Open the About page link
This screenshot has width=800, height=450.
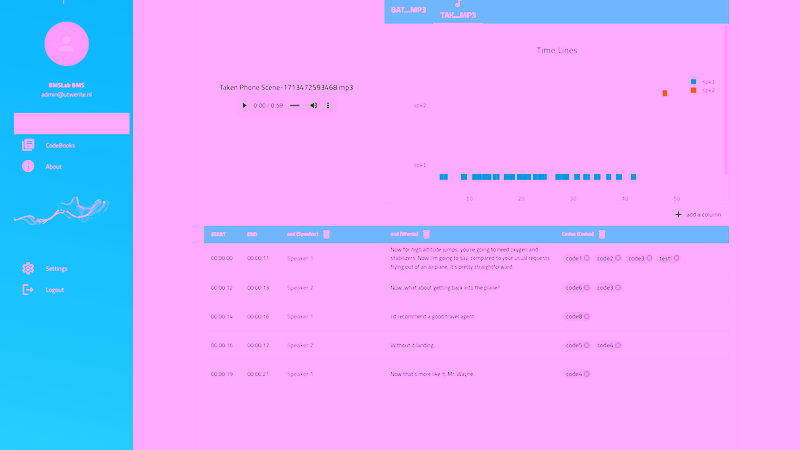tap(54, 167)
